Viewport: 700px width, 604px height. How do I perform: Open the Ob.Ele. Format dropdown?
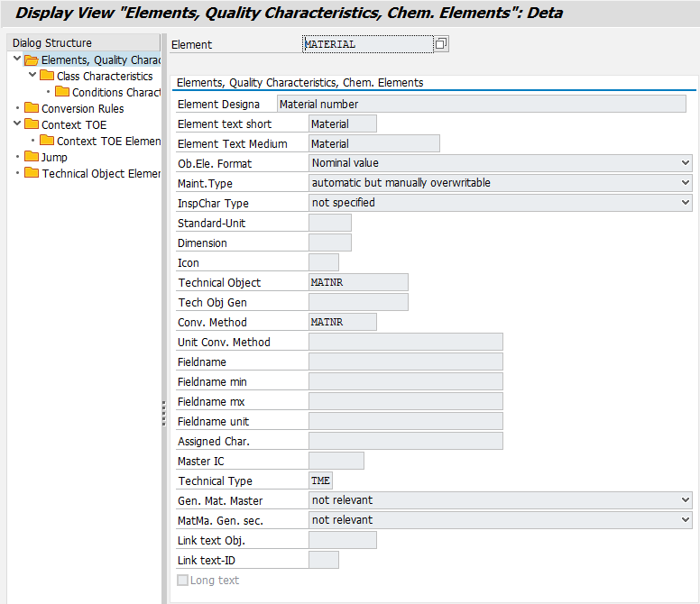[686, 163]
